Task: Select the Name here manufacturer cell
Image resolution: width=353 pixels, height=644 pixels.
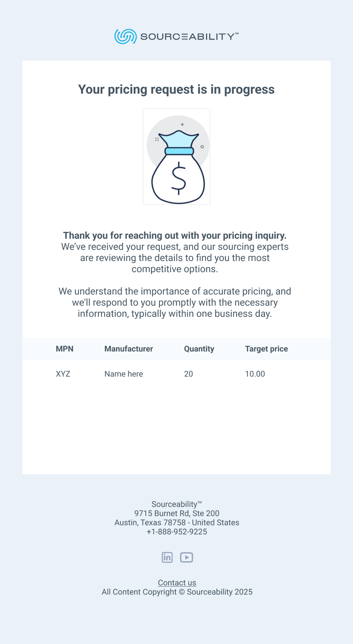Action: point(124,374)
